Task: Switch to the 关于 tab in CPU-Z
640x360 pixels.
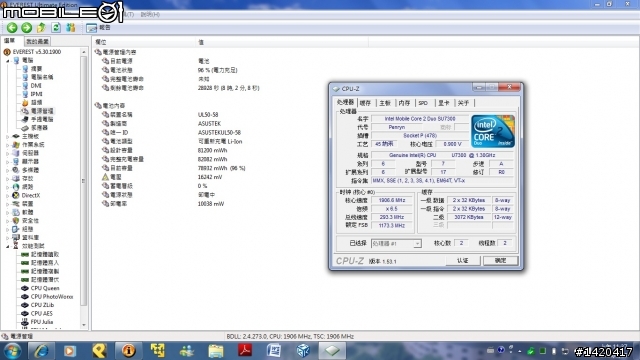Action: [463, 103]
